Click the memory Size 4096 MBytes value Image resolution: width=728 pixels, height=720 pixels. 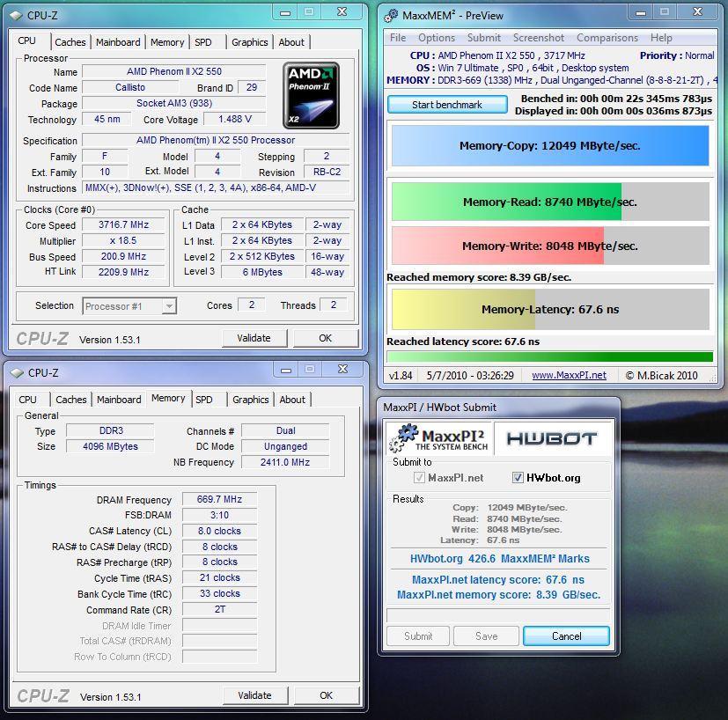click(x=111, y=446)
